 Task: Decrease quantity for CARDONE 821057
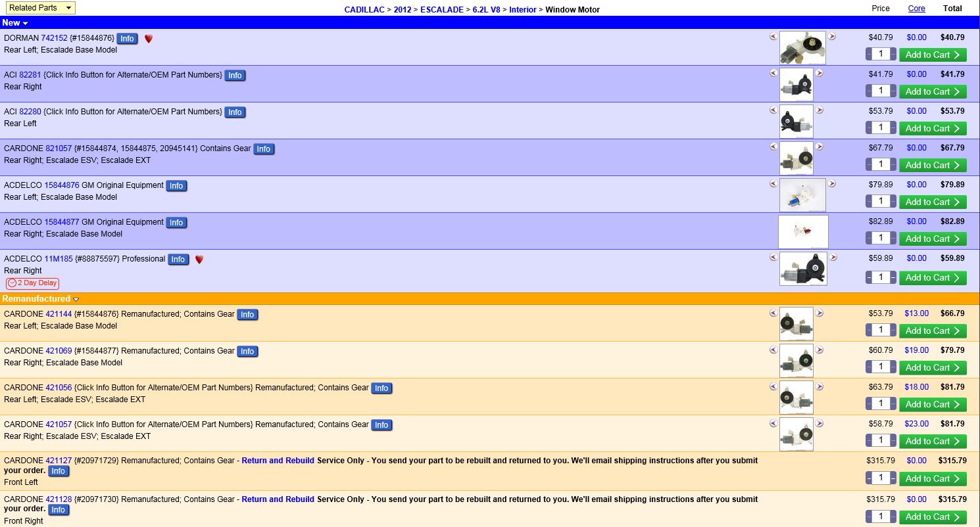869,164
